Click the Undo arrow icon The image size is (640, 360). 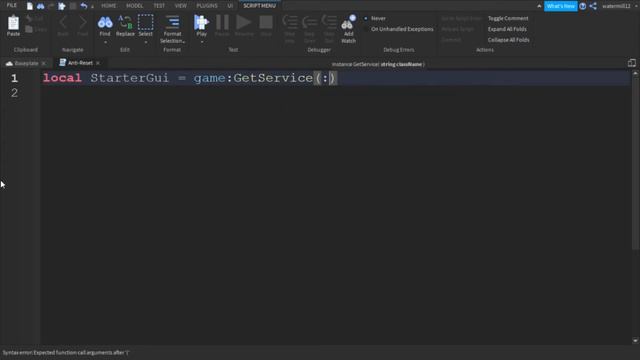tap(84, 6)
